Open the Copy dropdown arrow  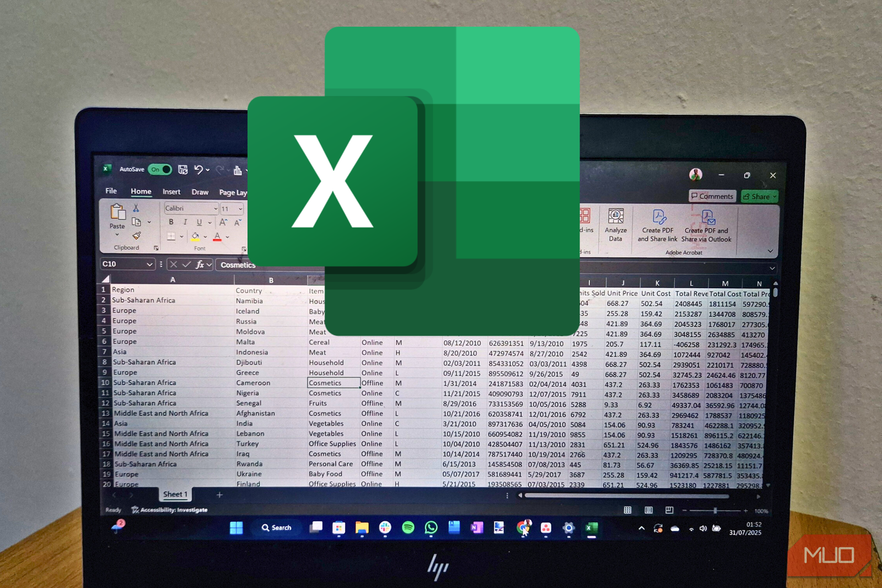click(149, 222)
